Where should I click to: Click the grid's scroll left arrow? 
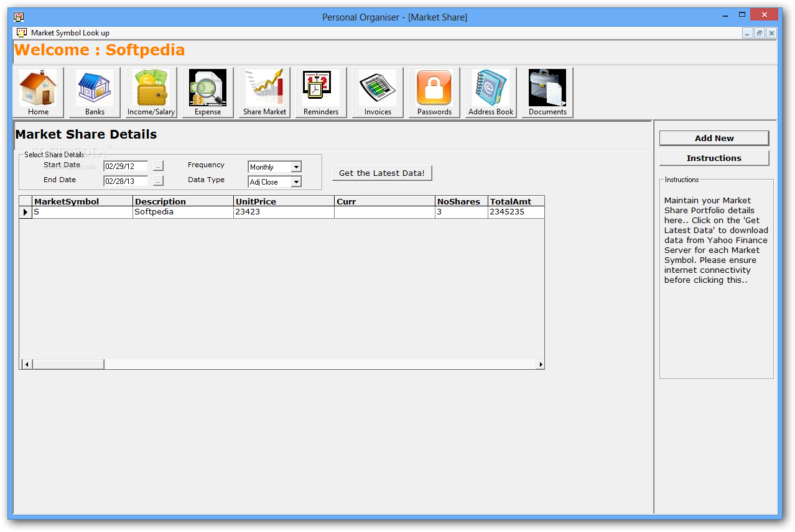tap(27, 364)
